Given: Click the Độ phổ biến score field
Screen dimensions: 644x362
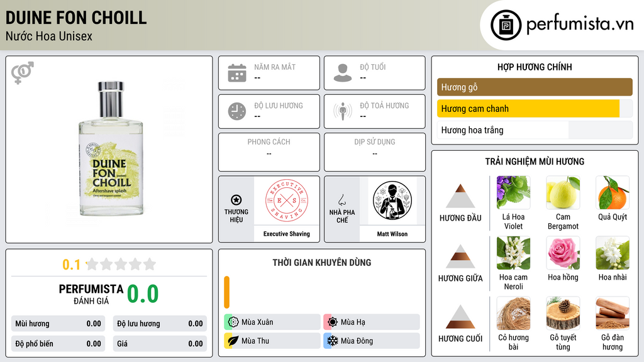Looking at the screenshot, I should [58, 344].
